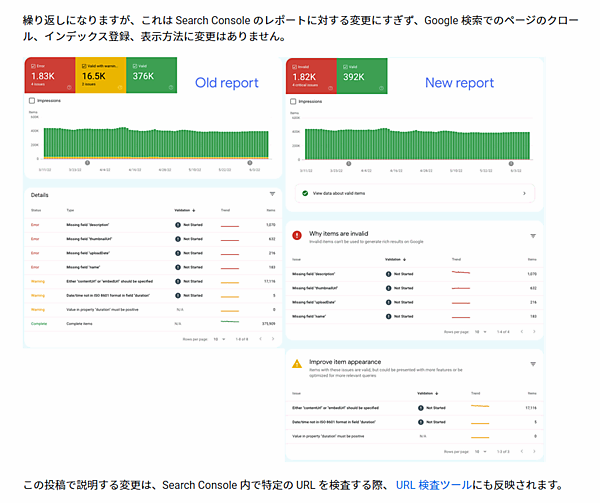Go to next page in the Details panel
Viewport: 600px width, 503px height.
coord(273,339)
